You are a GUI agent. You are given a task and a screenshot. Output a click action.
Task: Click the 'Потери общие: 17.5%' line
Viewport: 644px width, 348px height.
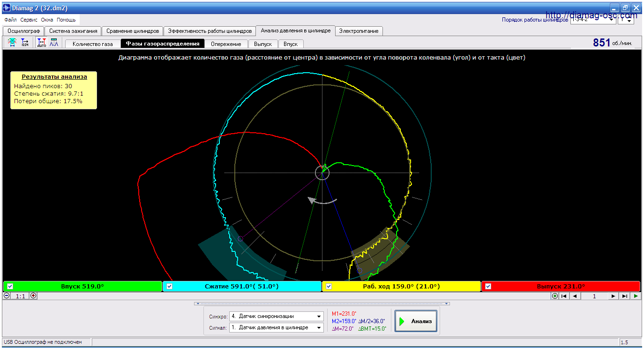48,101
